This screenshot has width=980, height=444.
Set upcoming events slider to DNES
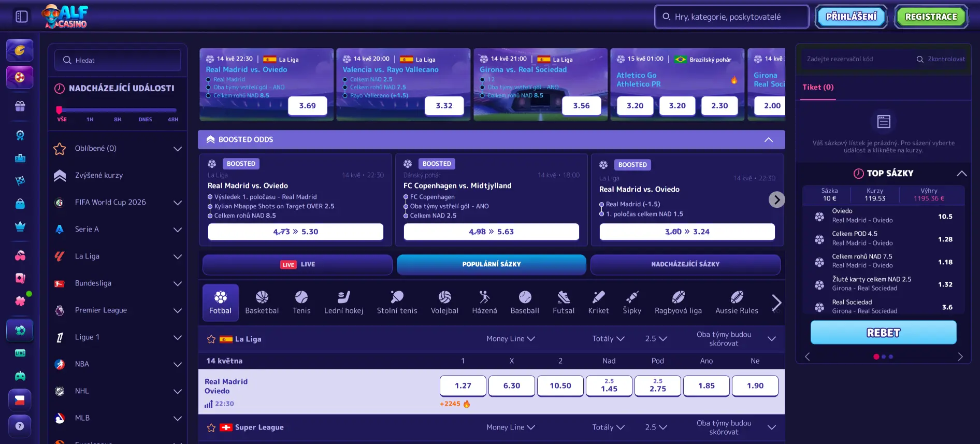[x=146, y=120]
